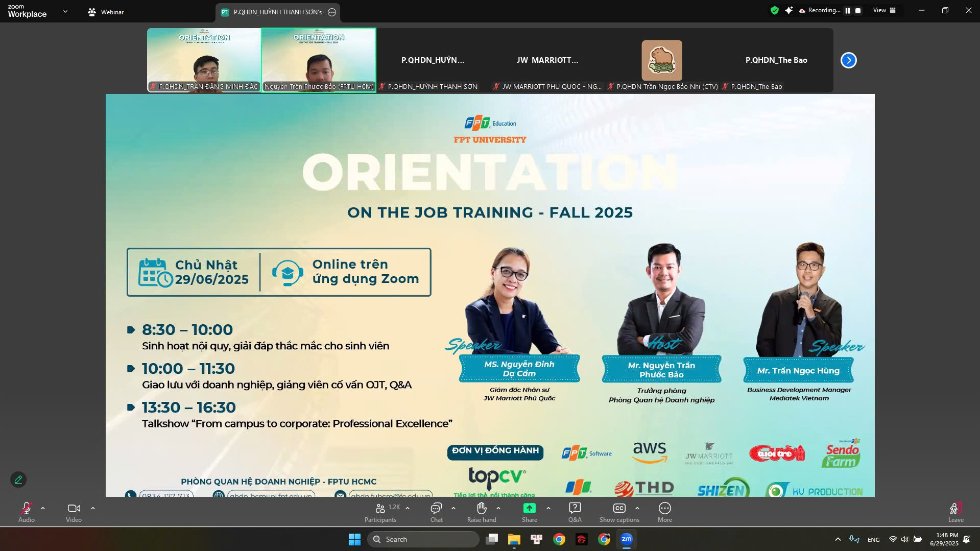The image size is (980, 551).
Task: Open shared screen tab's more options
Action: click(332, 12)
